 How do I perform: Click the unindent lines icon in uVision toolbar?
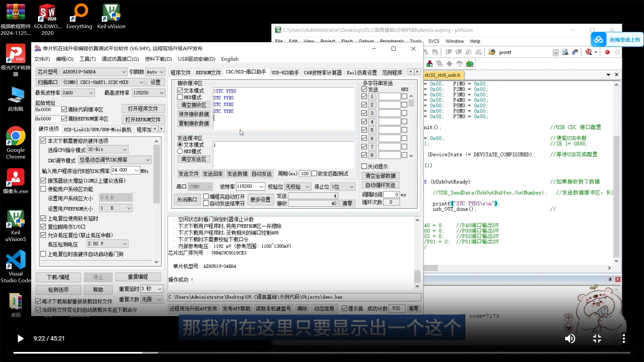point(459,52)
